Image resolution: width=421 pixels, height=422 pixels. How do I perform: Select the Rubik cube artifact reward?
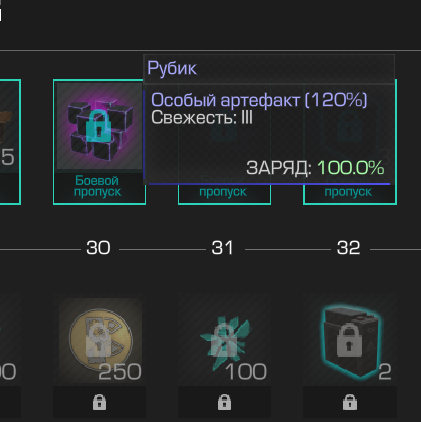pyautogui.click(x=99, y=126)
